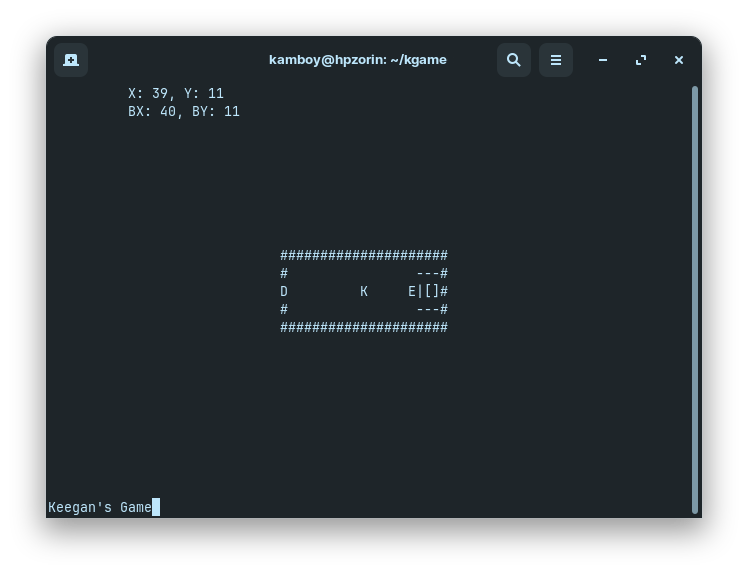The width and height of the screenshot is (748, 574).
Task: Click the "BX: 40, BY: 11" line
Action: tap(184, 112)
